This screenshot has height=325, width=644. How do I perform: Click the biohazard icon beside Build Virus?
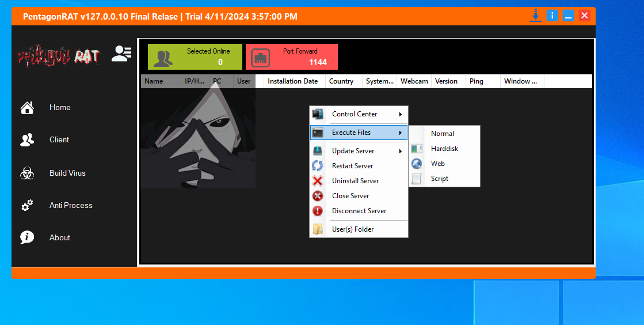26,173
